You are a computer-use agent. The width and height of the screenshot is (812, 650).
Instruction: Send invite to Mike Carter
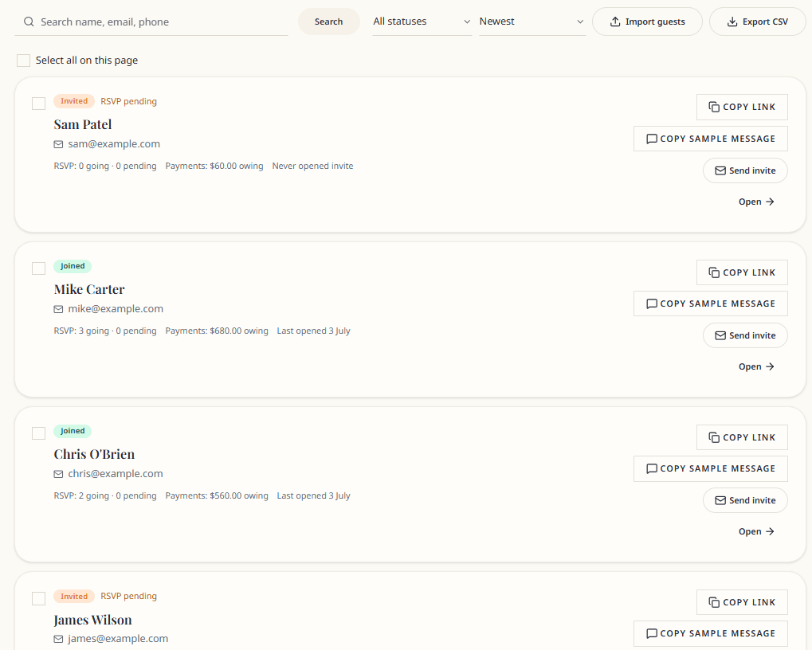[745, 336]
